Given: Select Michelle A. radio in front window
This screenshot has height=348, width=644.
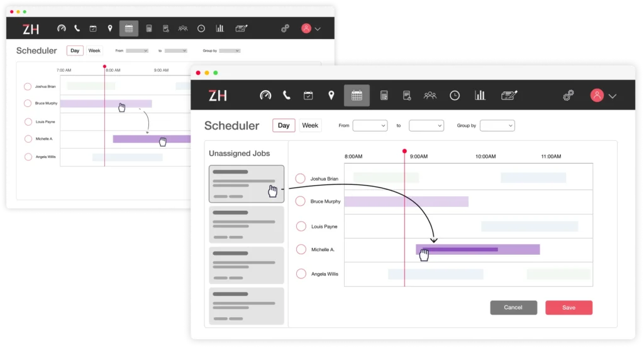Looking at the screenshot, I should point(301,249).
